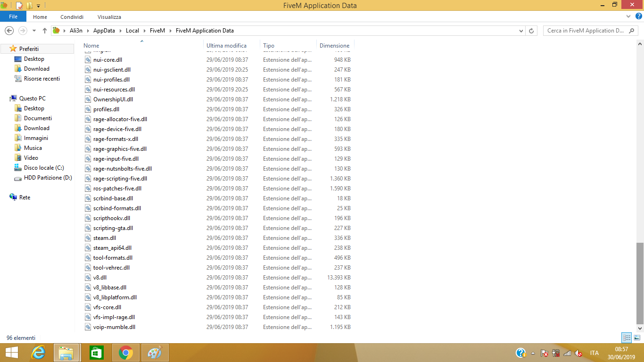Click the quick access new folder icon

click(29, 6)
